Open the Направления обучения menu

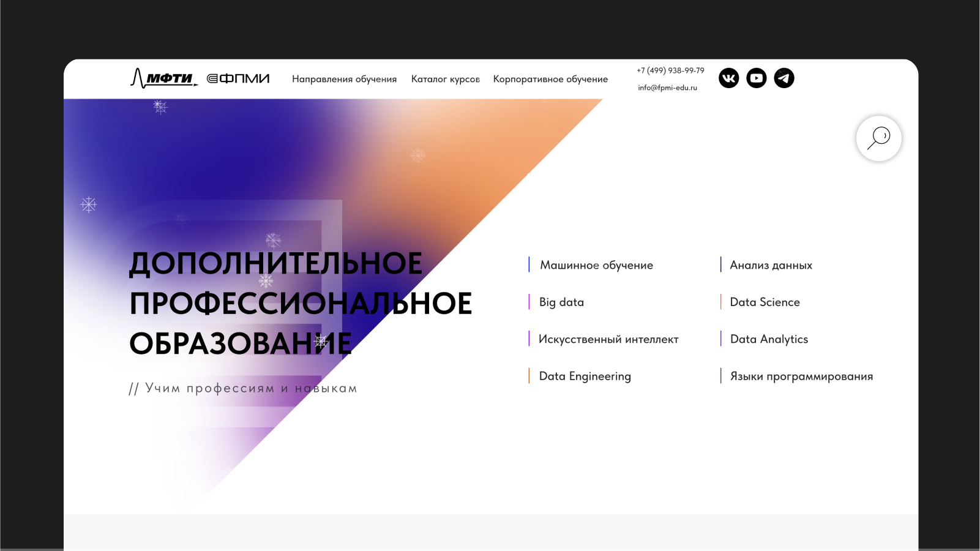click(x=344, y=79)
